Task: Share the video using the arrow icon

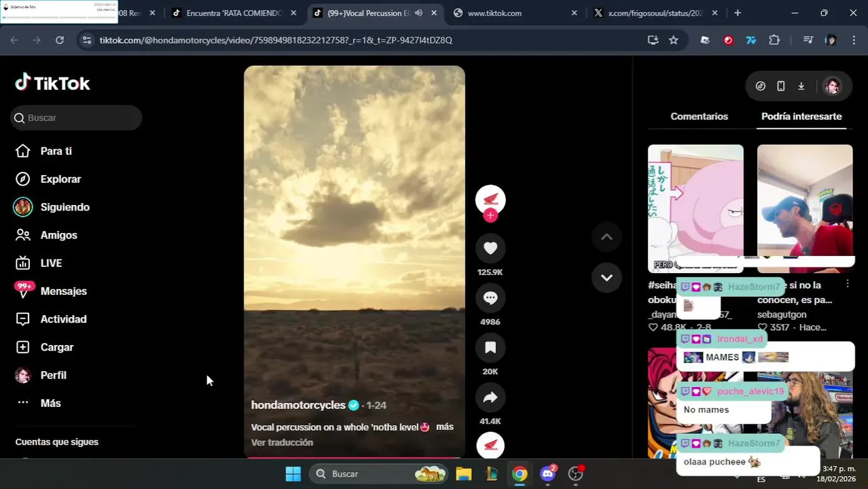Action: (490, 398)
